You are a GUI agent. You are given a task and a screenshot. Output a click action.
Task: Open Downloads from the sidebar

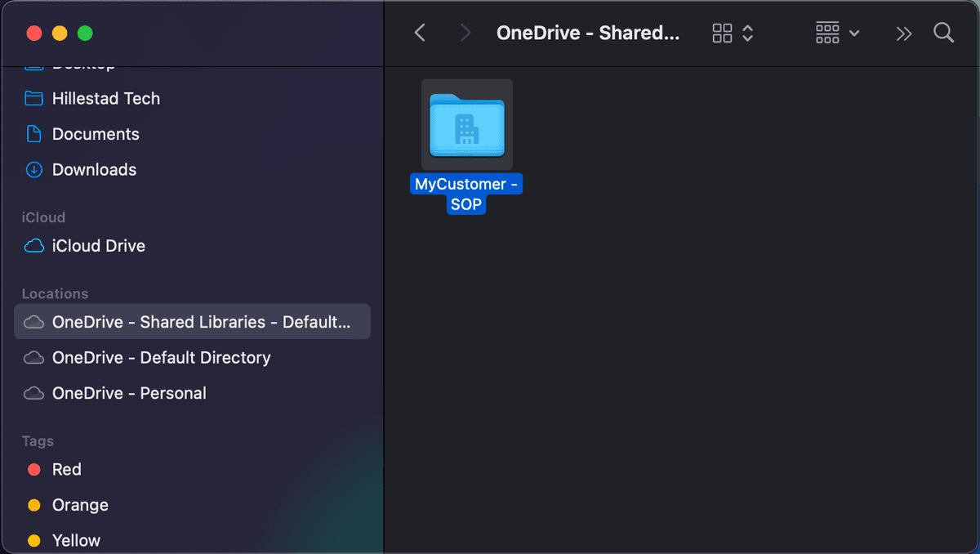[x=94, y=170]
